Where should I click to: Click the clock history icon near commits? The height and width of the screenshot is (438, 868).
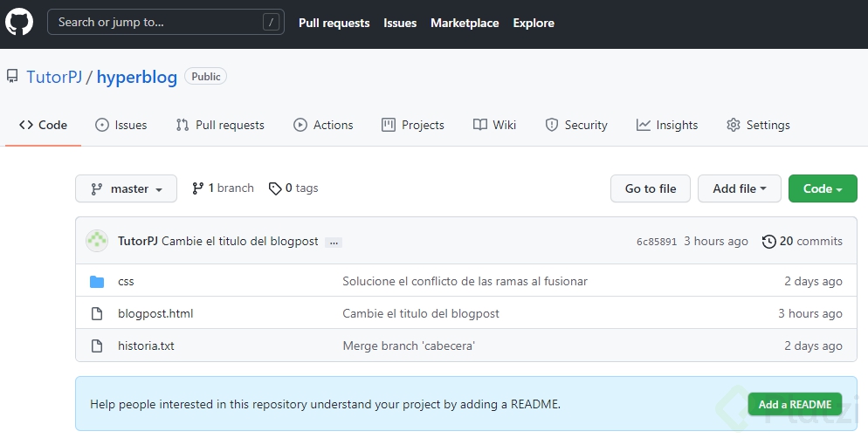point(769,242)
